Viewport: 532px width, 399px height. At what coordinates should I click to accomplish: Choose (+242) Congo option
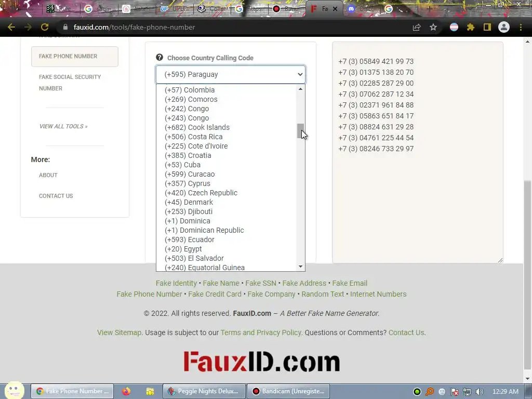[x=226, y=109]
